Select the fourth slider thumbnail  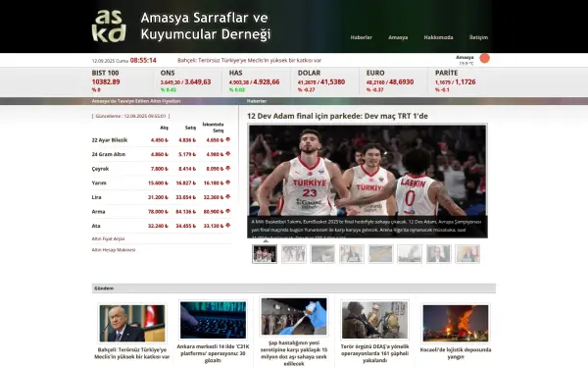click(352, 254)
